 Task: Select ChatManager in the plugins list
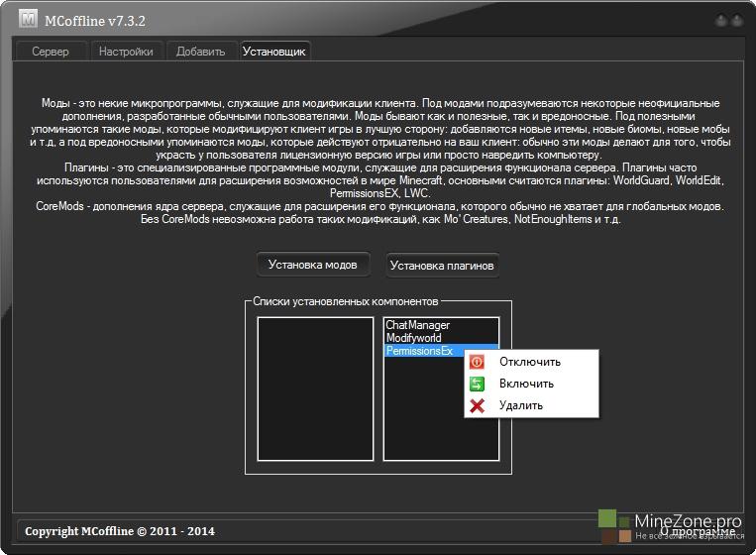click(417, 325)
